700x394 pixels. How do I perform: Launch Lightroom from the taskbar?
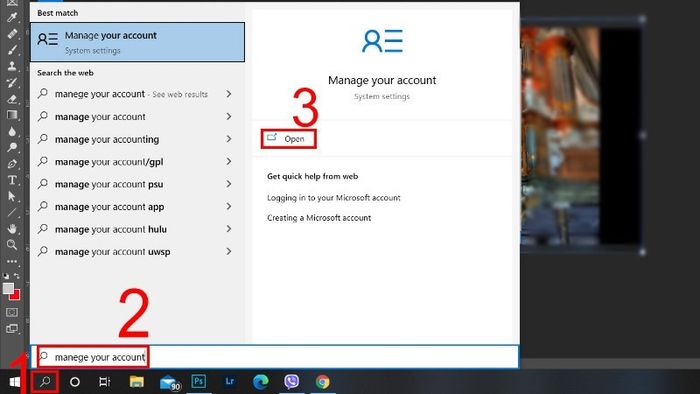pyautogui.click(x=229, y=382)
